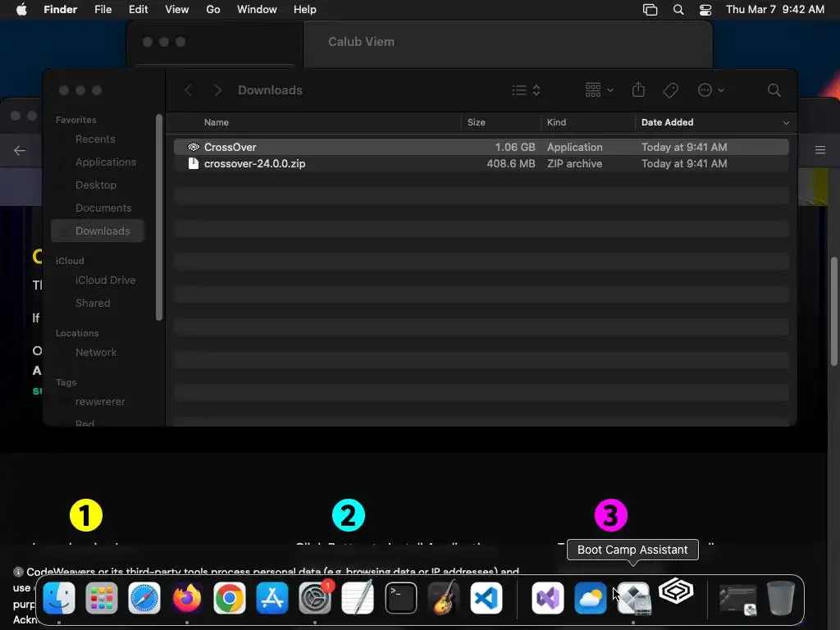This screenshot has height=630, width=840.
Task: Launch Terminal from the Dock
Action: click(x=400, y=597)
